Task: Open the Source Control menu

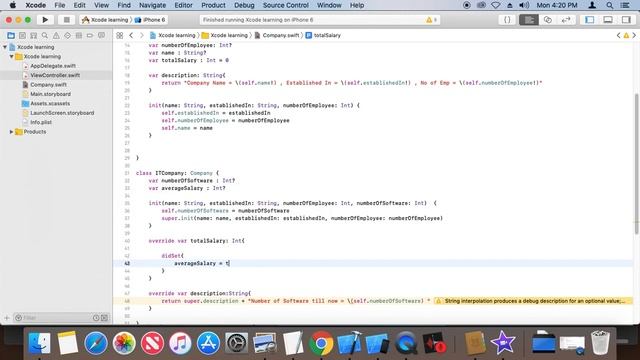Action: (286, 5)
